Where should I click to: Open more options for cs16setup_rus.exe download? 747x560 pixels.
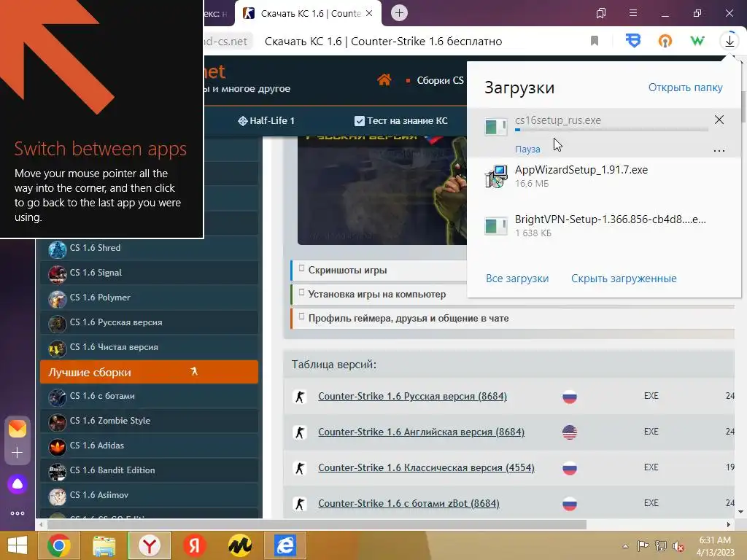(719, 150)
